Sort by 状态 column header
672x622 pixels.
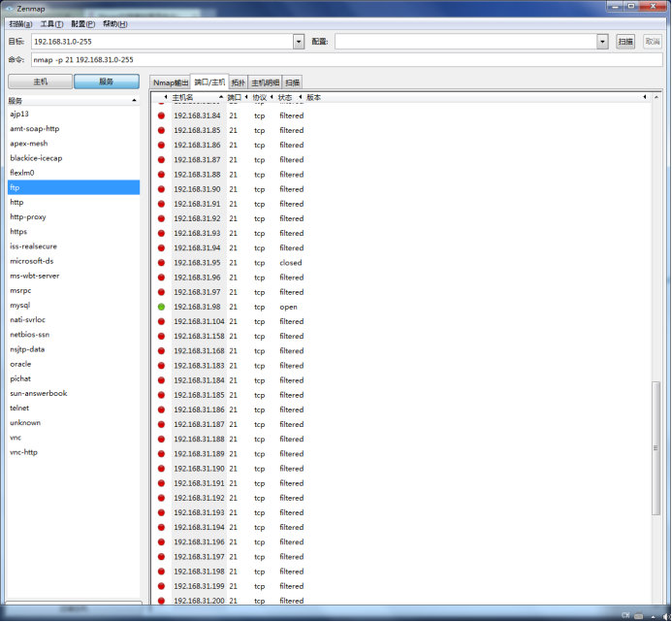pyautogui.click(x=289, y=97)
